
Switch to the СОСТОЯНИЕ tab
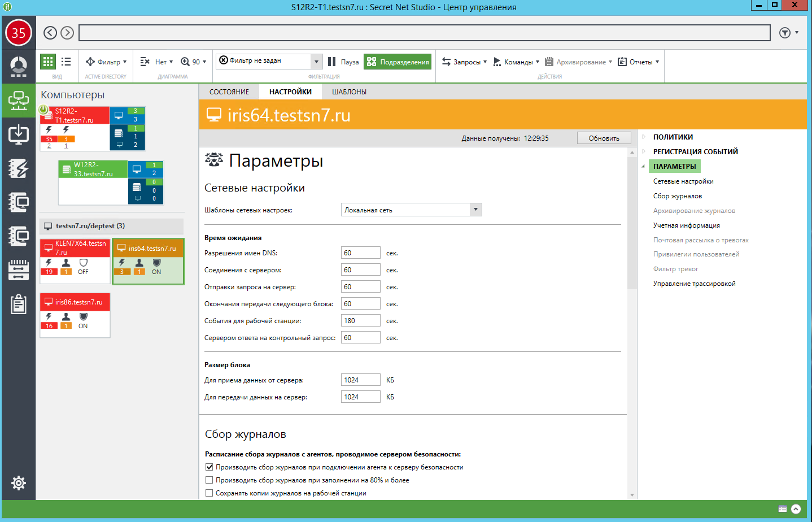pyautogui.click(x=229, y=92)
